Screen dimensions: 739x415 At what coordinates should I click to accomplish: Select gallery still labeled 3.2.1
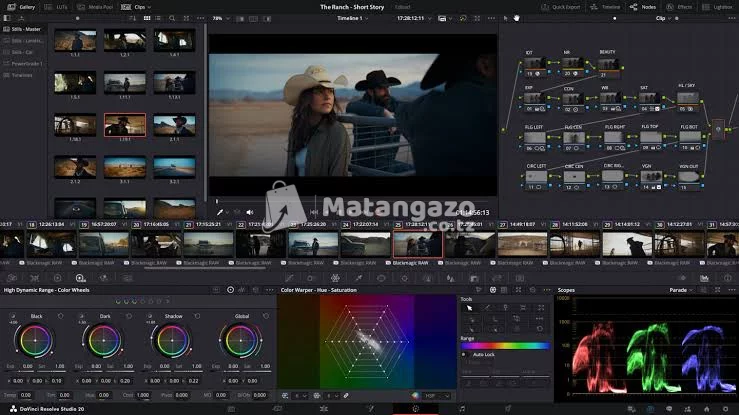[174, 167]
